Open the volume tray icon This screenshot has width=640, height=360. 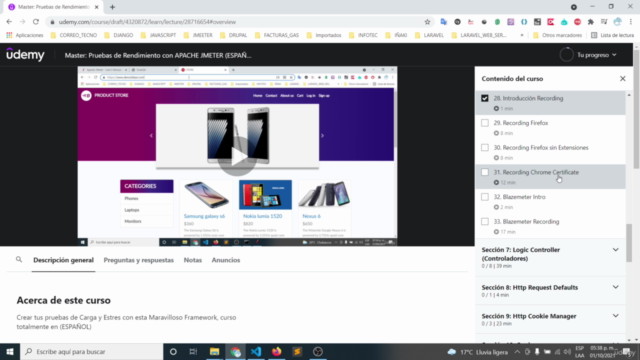coord(567,352)
